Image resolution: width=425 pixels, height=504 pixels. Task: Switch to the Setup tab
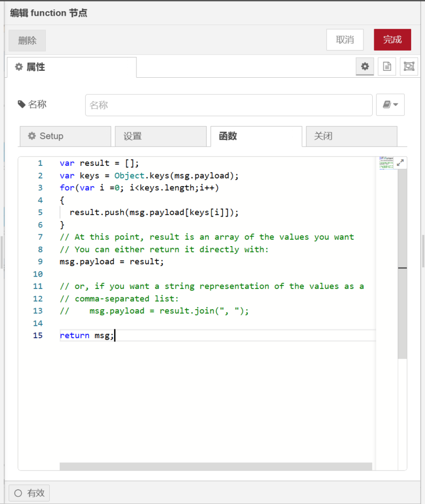click(65, 136)
